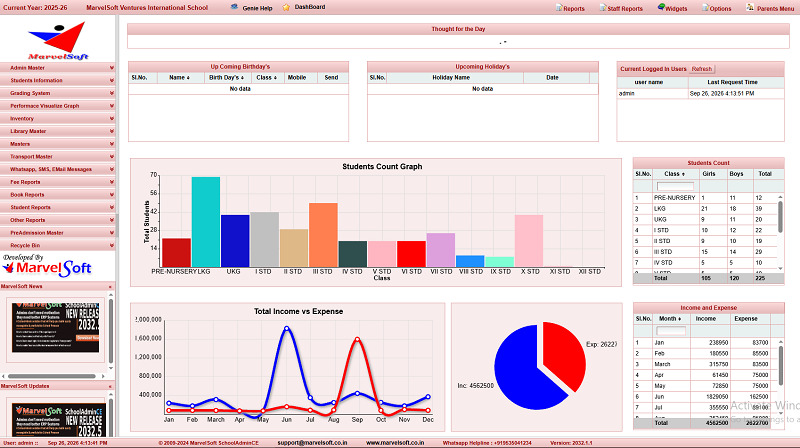
Task: Click the Income and Expense table scrollbar
Action: point(781,365)
